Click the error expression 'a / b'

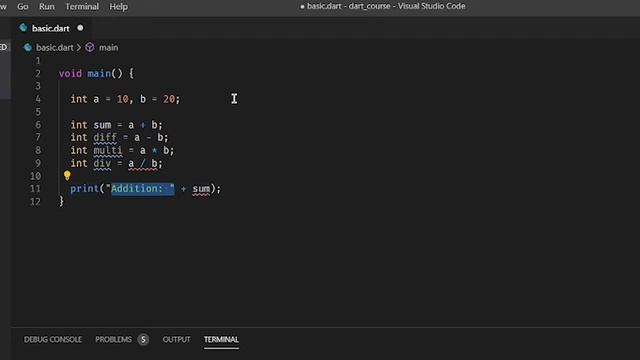coord(143,164)
